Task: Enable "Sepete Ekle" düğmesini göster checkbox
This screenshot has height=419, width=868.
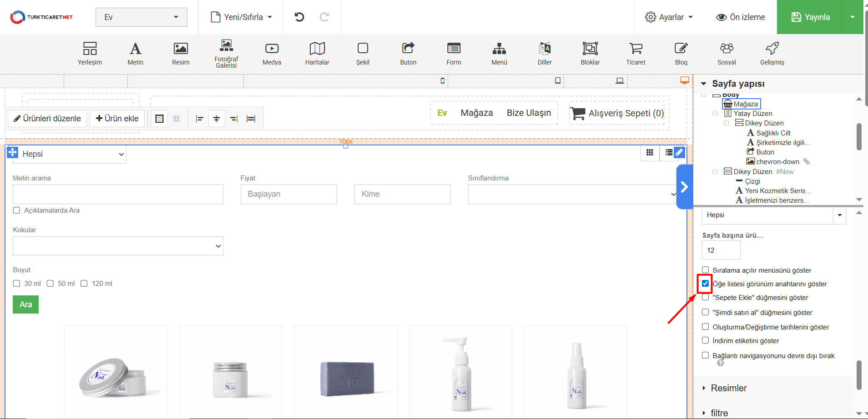Action: pos(705,297)
